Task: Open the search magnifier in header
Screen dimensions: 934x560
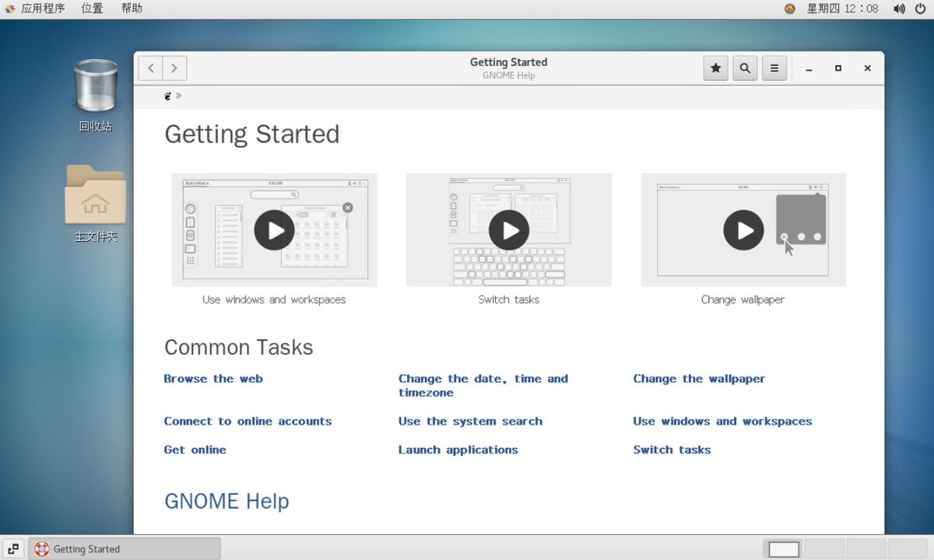Action: point(745,68)
